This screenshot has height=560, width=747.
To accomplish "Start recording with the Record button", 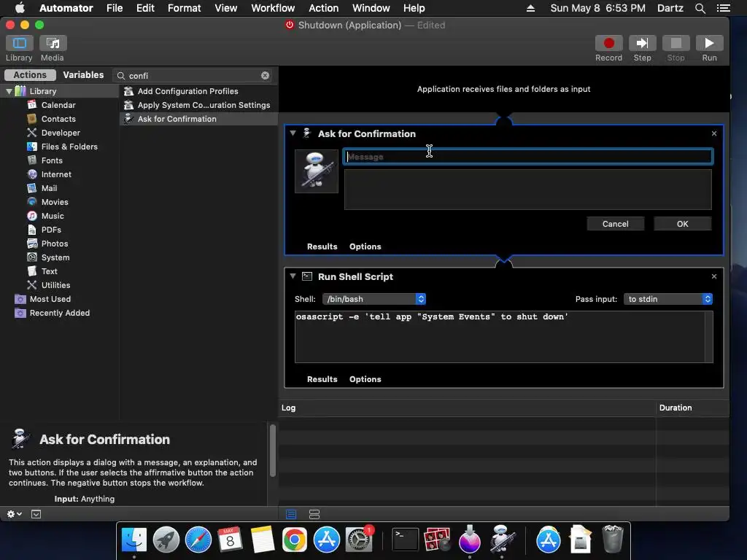I will (608, 43).
